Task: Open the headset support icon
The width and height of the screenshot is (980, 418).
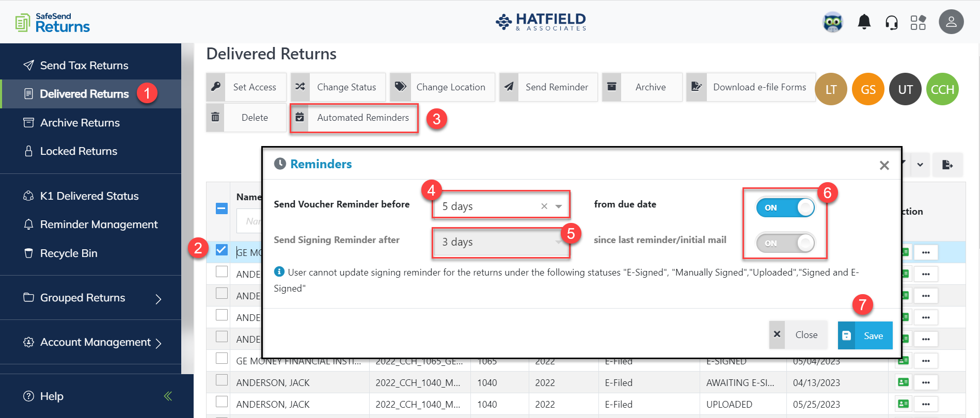Action: click(x=891, y=23)
